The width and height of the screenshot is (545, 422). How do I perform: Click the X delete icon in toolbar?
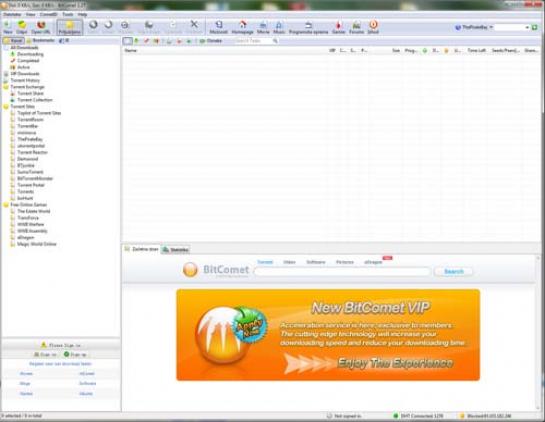194,27
